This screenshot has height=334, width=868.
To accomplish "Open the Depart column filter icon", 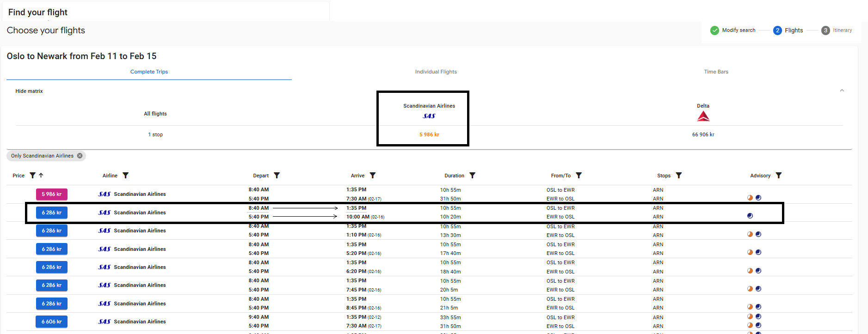I will click(277, 176).
